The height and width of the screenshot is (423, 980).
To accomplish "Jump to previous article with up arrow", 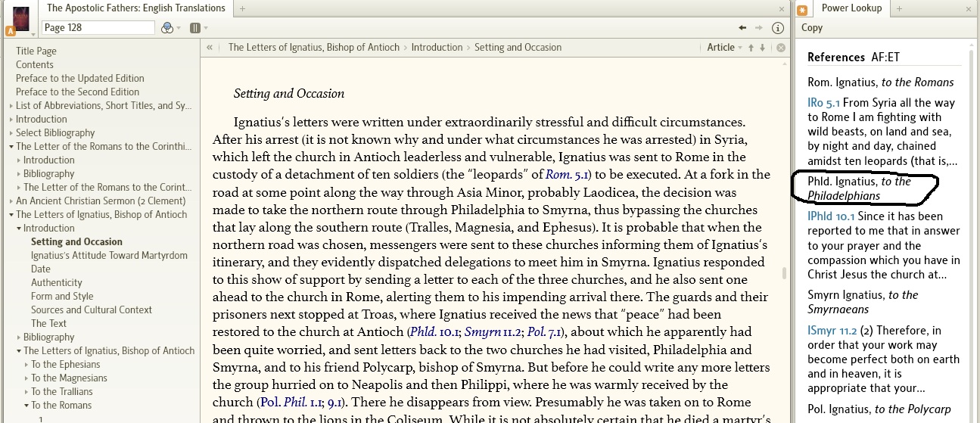I will point(751,47).
